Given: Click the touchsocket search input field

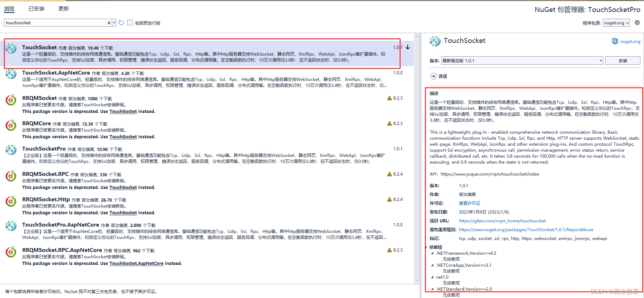Looking at the screenshot, I should click(56, 23).
